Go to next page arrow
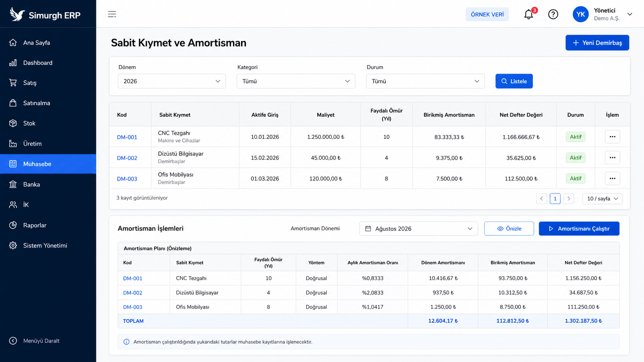This screenshot has width=644, height=362. tap(569, 199)
